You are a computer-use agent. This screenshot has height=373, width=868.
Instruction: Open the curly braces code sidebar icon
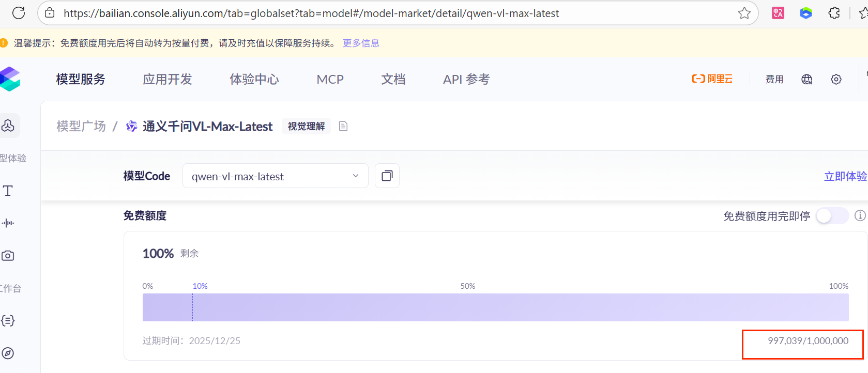8,320
